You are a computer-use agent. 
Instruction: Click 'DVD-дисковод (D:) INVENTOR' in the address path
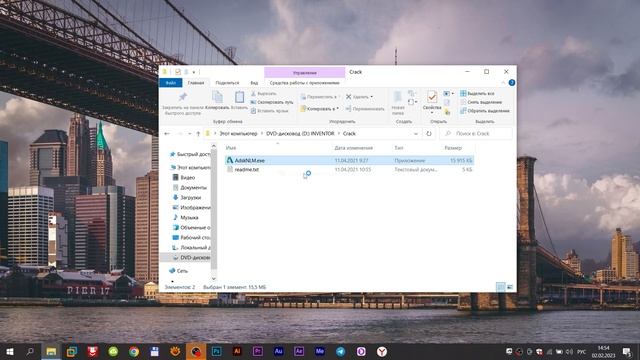(300, 133)
